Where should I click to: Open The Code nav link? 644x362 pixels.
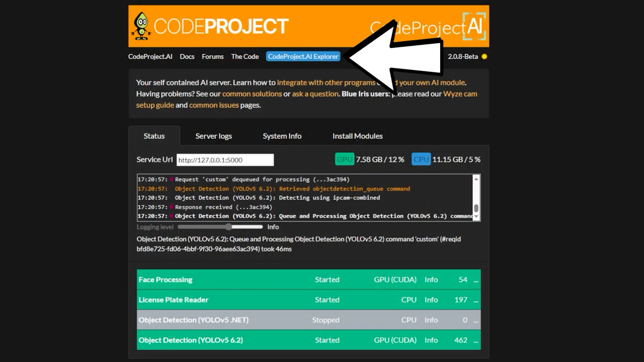(245, 56)
